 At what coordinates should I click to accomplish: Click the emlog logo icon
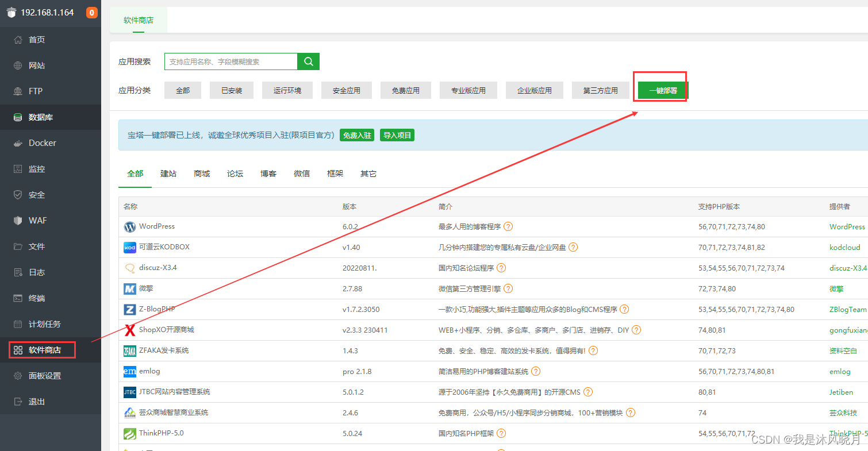click(x=130, y=372)
